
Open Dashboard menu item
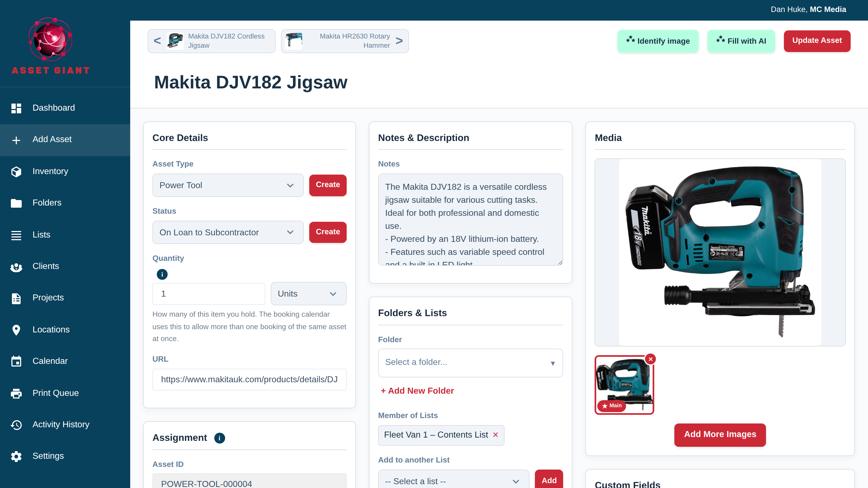click(65, 108)
